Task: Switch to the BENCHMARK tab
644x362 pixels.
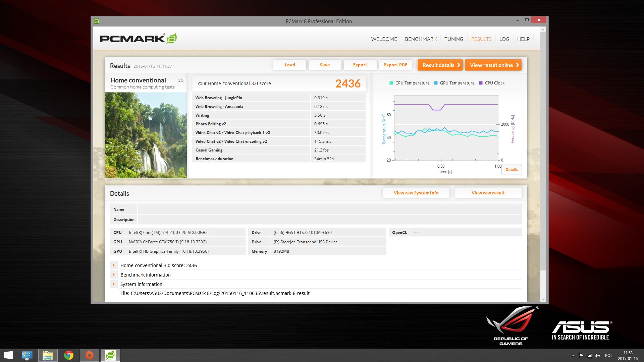Action: [x=421, y=39]
